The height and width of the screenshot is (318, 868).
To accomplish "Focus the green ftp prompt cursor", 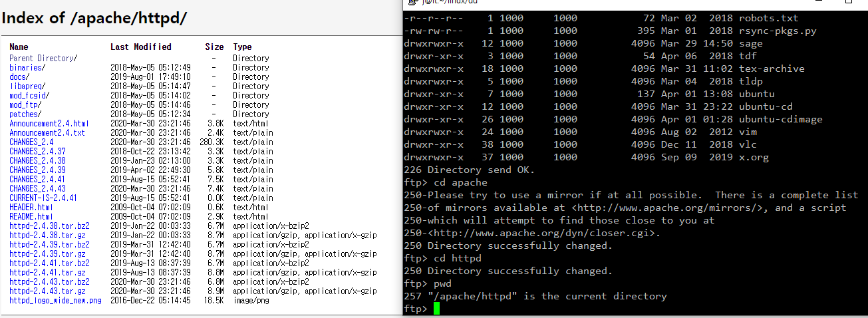I will (x=436, y=309).
